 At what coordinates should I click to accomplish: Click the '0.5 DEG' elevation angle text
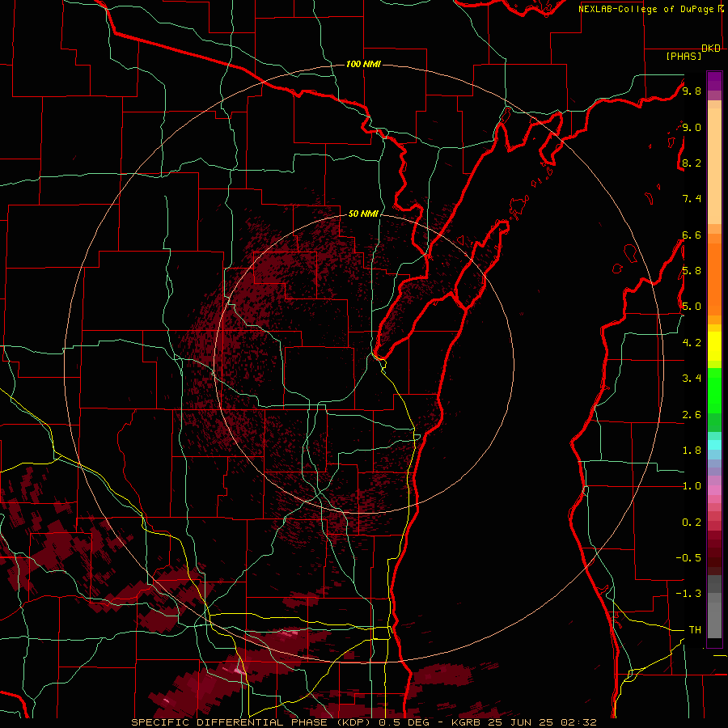[x=404, y=722]
